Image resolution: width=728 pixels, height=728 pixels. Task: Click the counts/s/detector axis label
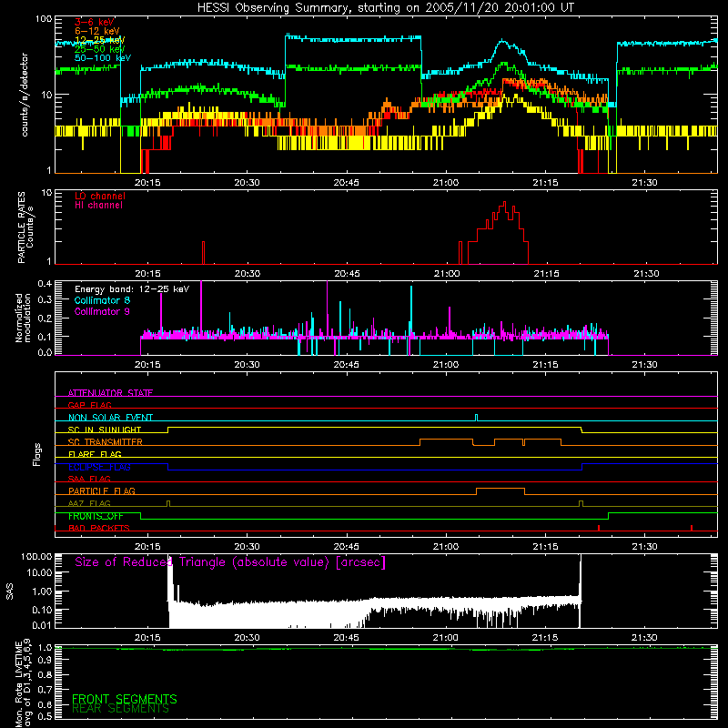[25, 95]
